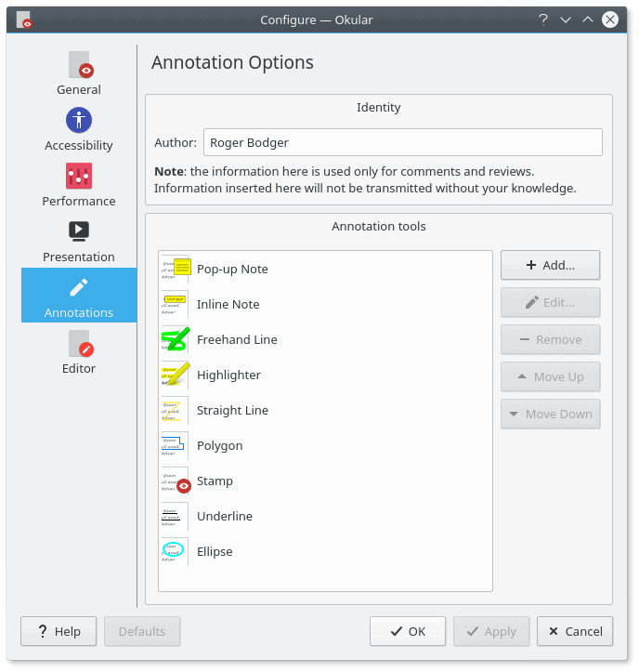Screen dimensions: 639x672
Task: Select the Pop-up Note list entry
Action: pyautogui.click(x=325, y=269)
